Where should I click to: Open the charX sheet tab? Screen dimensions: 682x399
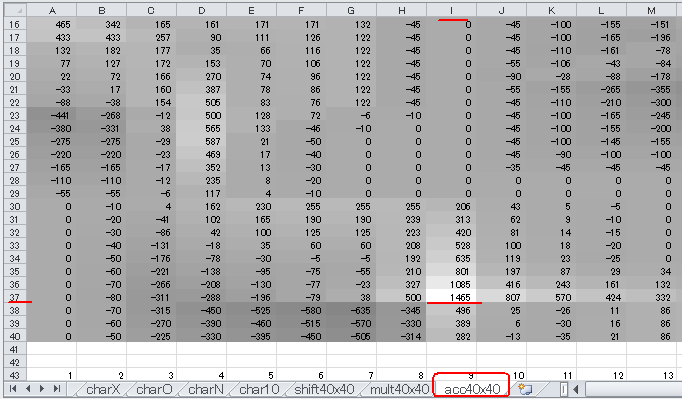point(103,389)
